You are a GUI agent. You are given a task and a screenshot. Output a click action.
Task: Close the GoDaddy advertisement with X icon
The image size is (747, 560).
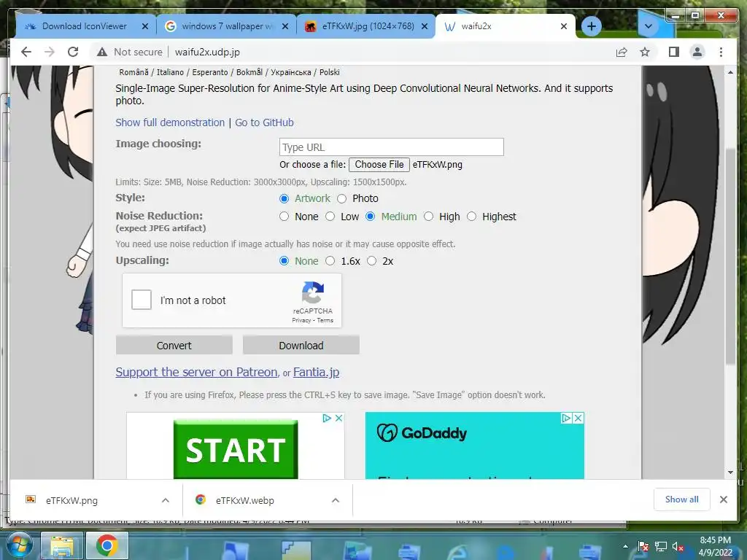pyautogui.click(x=578, y=418)
